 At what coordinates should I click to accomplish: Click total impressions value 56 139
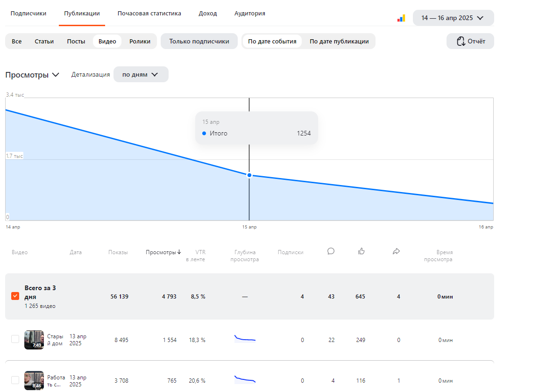(119, 296)
